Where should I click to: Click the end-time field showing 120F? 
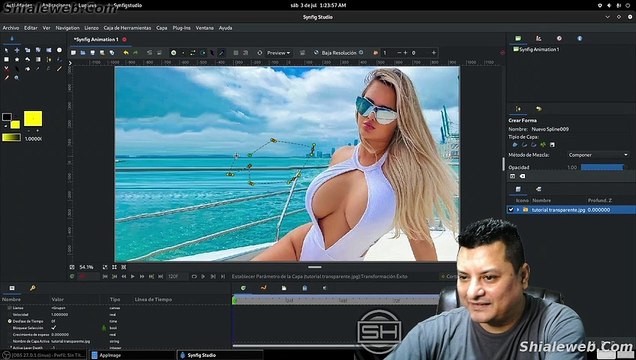tap(177, 276)
